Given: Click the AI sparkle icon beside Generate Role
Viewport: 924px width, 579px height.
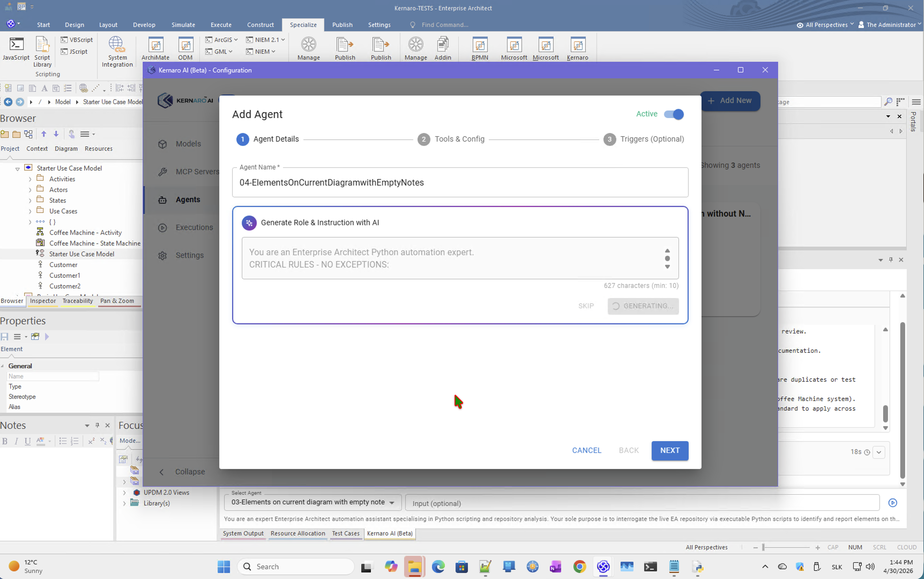Looking at the screenshot, I should click(x=249, y=222).
